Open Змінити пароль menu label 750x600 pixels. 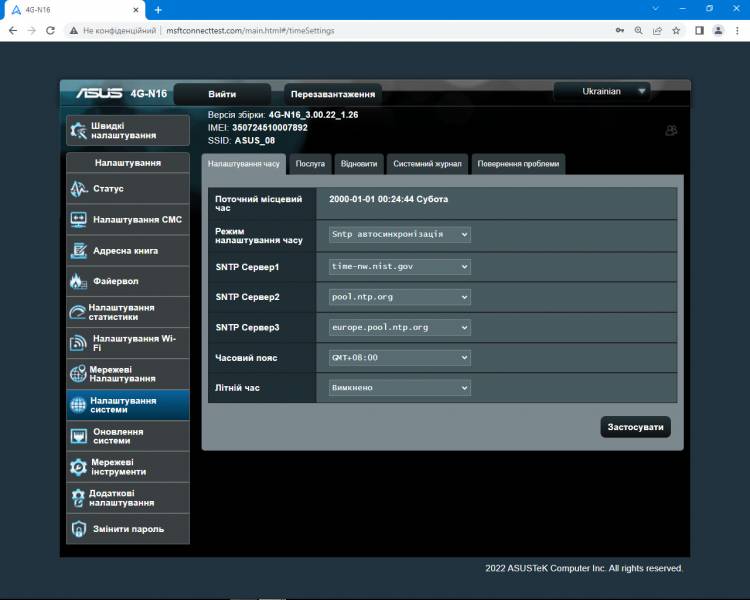(x=128, y=529)
